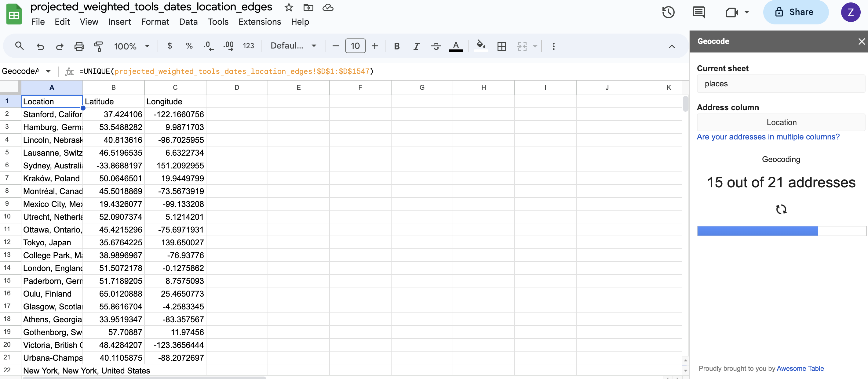
Task: Star this spreadsheet document
Action: tap(289, 7)
